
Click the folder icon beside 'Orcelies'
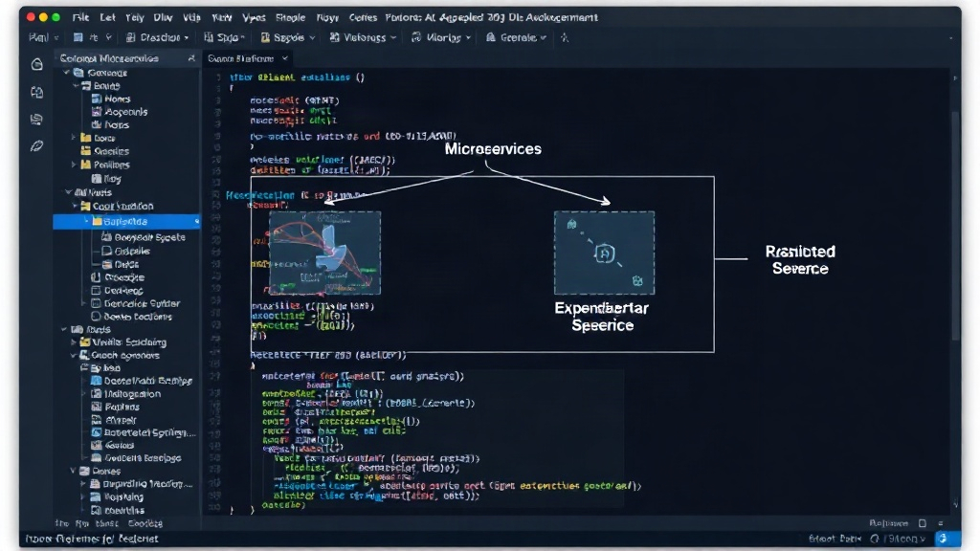(x=85, y=150)
